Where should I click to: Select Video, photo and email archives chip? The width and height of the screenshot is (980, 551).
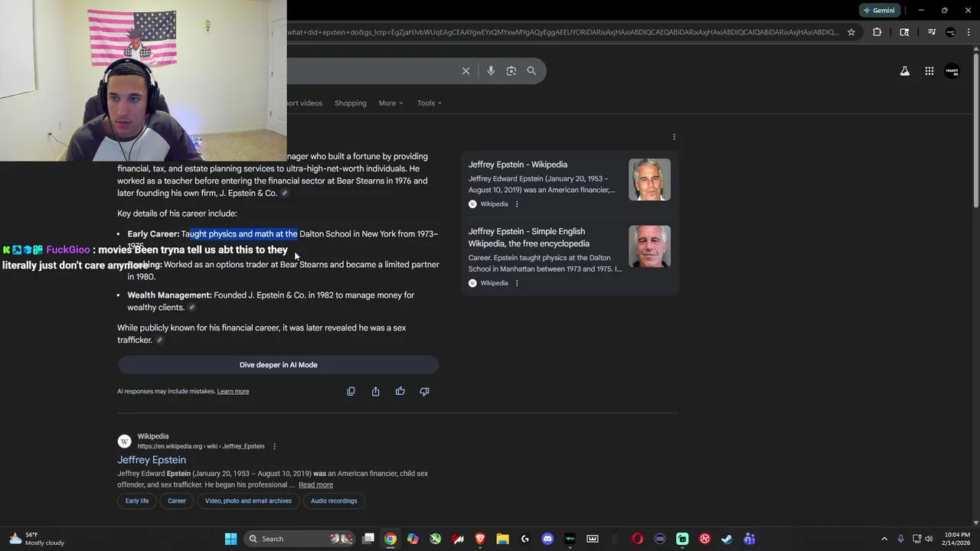coord(248,501)
